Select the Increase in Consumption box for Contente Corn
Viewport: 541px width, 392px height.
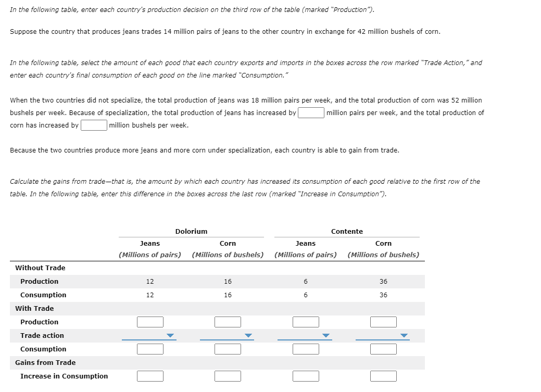tap(383, 376)
